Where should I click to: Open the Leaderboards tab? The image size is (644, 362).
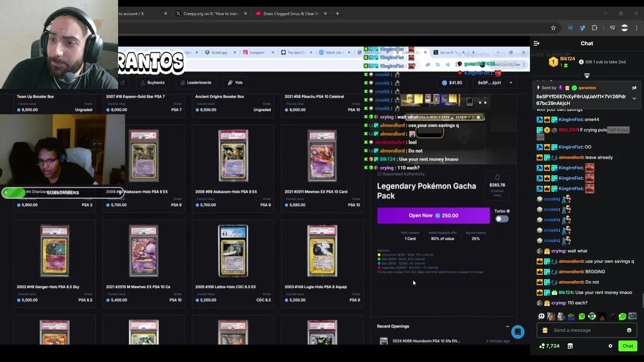coord(196,82)
